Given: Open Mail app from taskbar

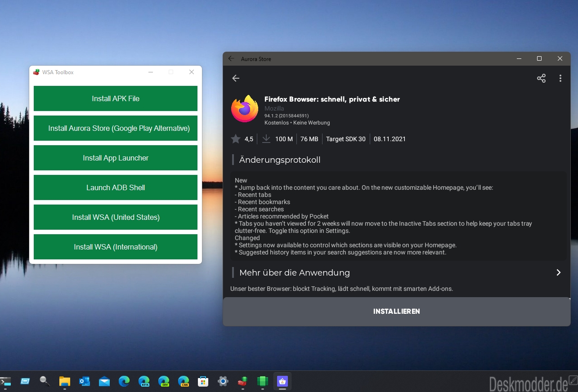Looking at the screenshot, I should (x=104, y=382).
